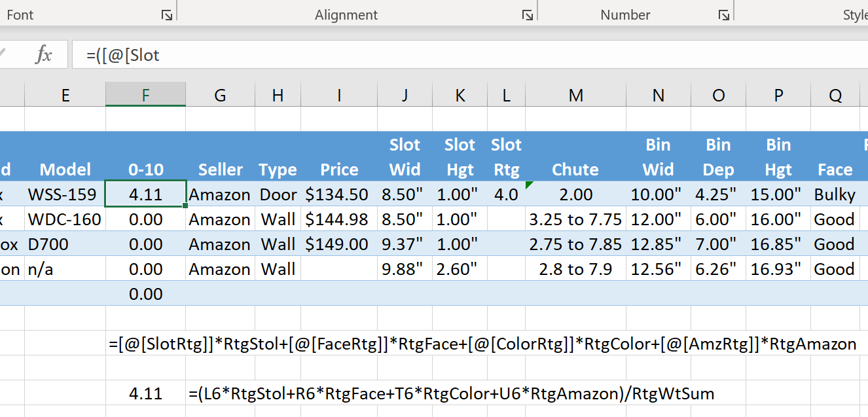
Task: Select the chute cell with value 2.00
Action: tap(575, 194)
